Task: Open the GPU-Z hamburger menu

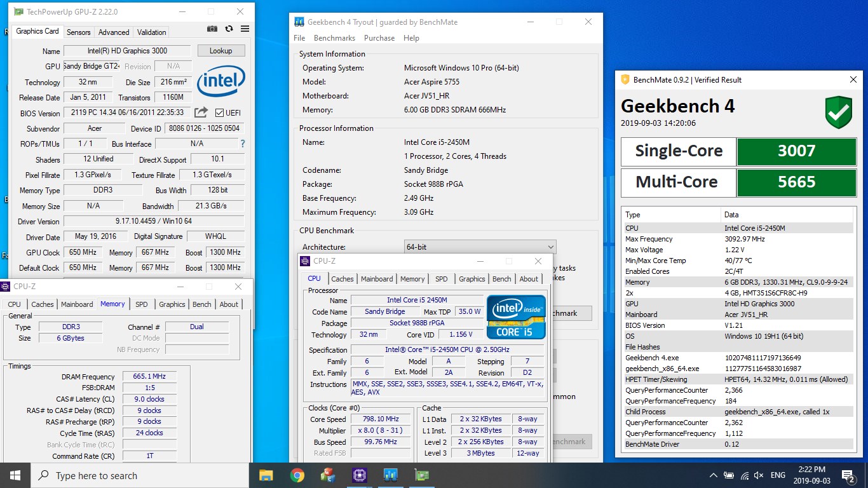Action: click(245, 29)
